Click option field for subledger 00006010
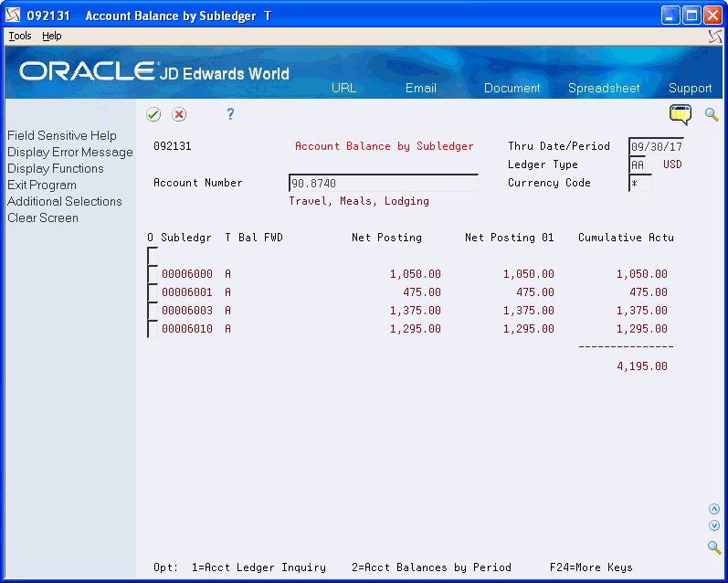 click(153, 328)
